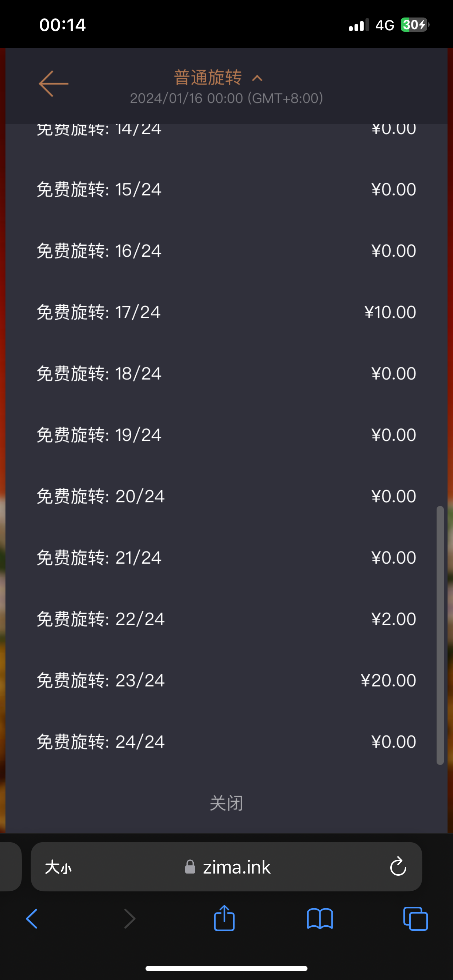
Task: Open the 免费旋转 15/24 entry
Action: pyautogui.click(x=226, y=190)
